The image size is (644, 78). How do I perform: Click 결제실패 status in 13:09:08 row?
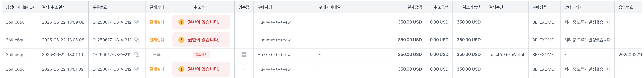click(x=157, y=22)
